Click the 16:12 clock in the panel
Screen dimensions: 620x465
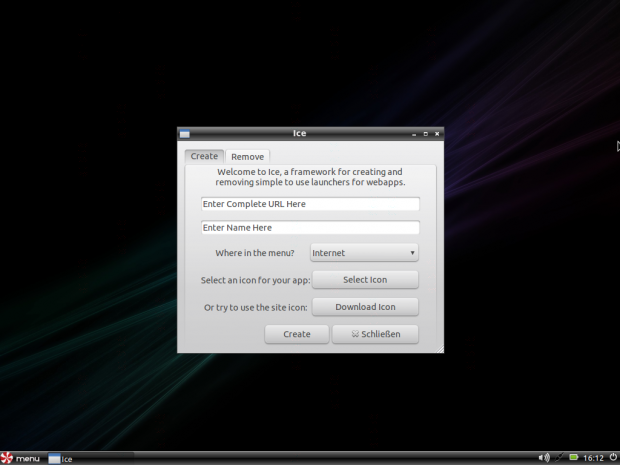coord(594,458)
